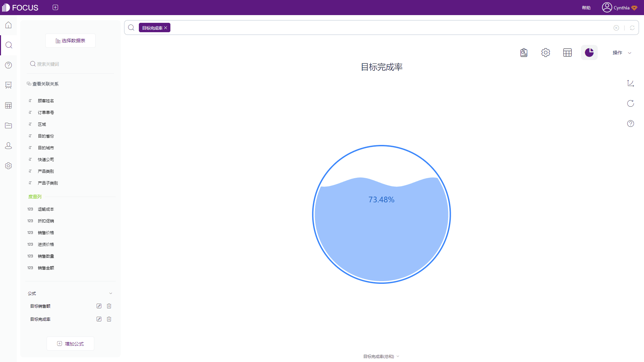Edit the 目标销售额 formula
Image resolution: width=644 pixels, height=362 pixels.
[99, 306]
